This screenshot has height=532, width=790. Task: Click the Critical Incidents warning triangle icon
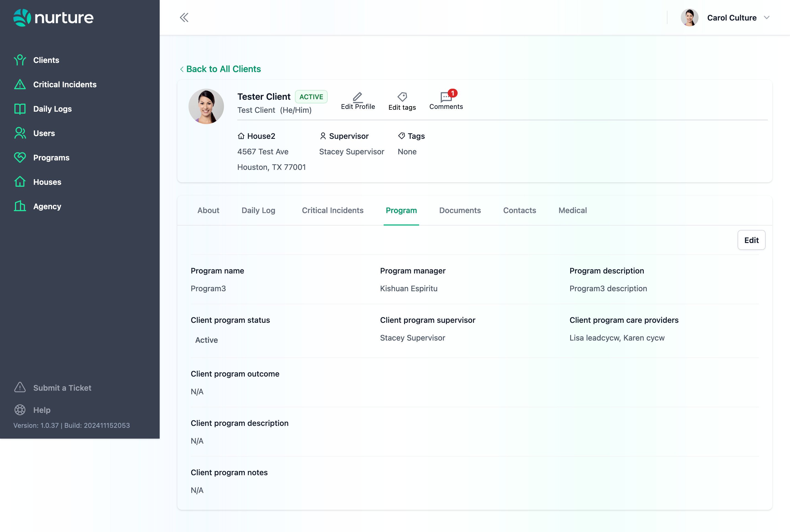pos(20,85)
